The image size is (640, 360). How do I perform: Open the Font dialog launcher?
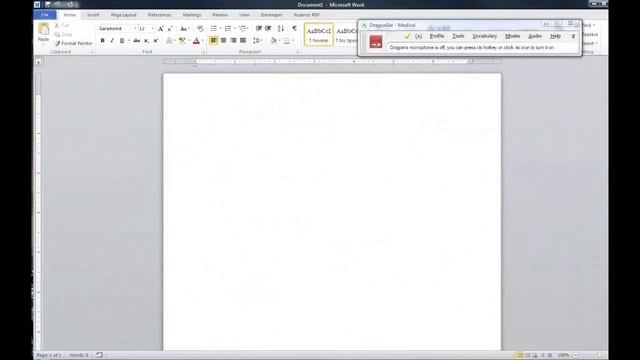(203, 52)
